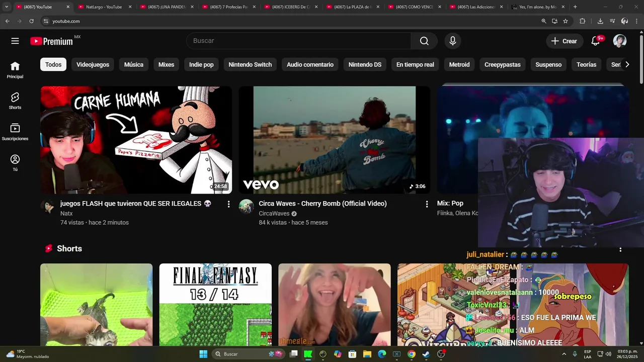
Task: Open browser downloads icon
Action: tap(600, 21)
